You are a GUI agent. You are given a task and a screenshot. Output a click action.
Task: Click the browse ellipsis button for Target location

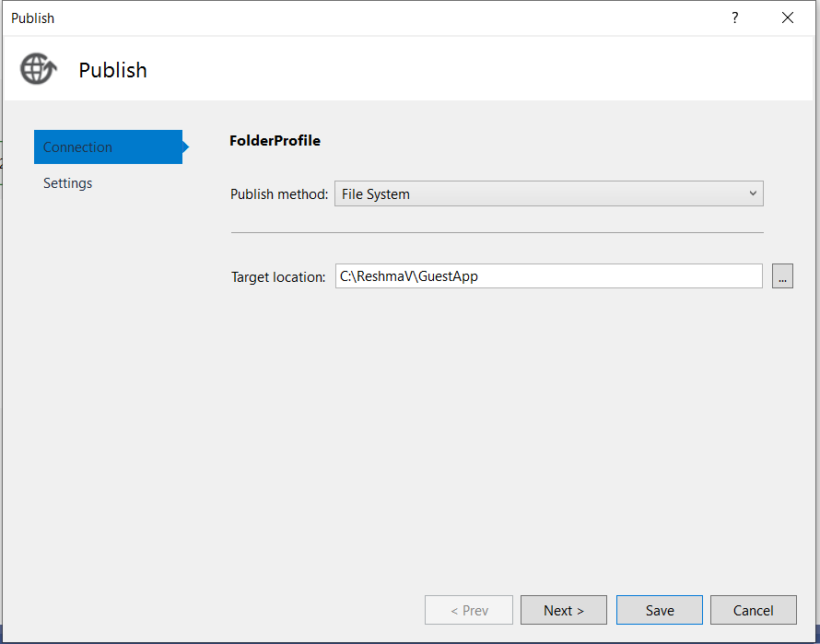pos(782,275)
